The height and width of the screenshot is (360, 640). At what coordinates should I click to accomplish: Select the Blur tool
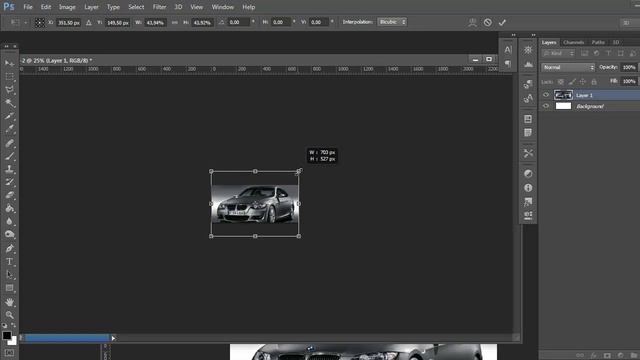point(9,221)
